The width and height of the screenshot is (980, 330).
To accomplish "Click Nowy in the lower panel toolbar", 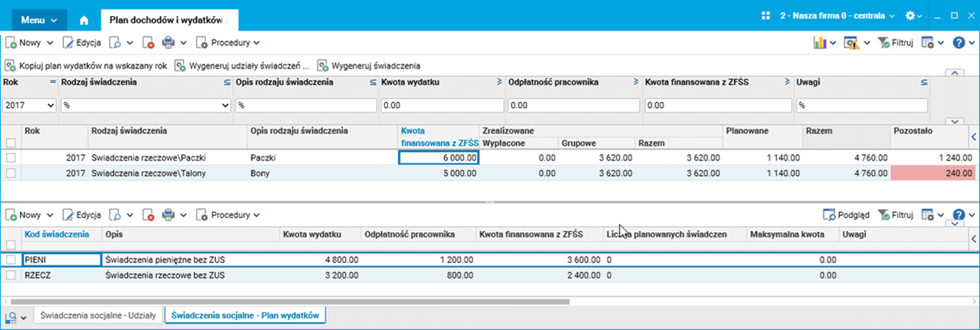I will pyautogui.click(x=24, y=215).
